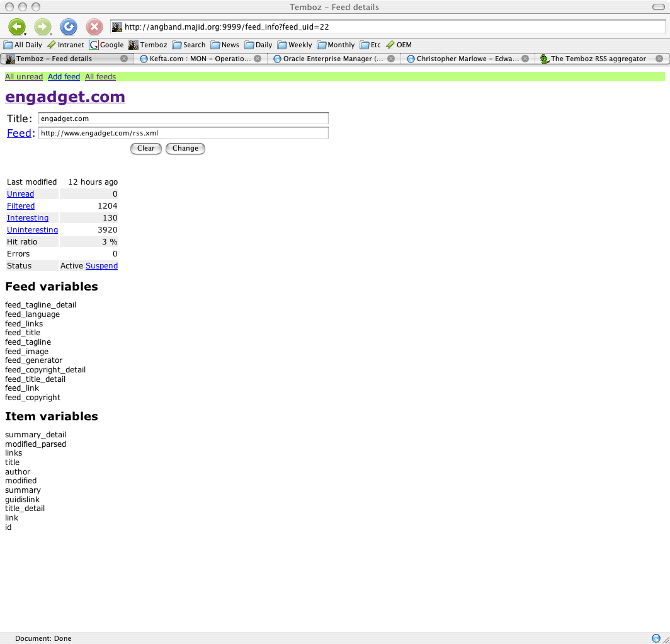This screenshot has width=670, height=644.
Task: Open the Add feed link
Action: 64,77
